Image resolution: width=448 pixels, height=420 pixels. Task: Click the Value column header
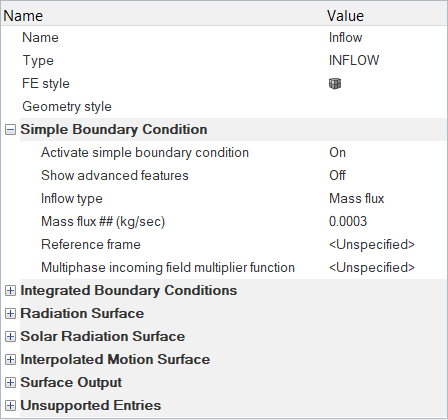[x=387, y=16]
